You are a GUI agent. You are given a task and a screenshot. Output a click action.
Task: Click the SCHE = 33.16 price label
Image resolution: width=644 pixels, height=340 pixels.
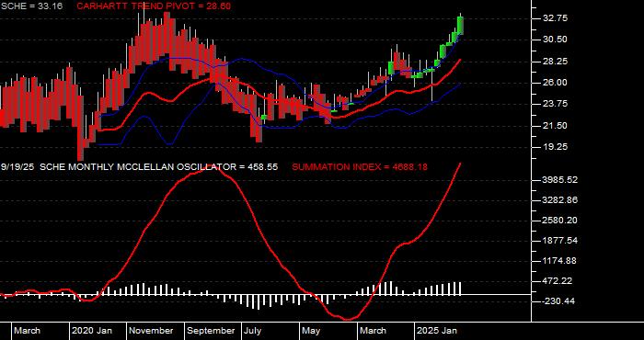click(x=31, y=6)
